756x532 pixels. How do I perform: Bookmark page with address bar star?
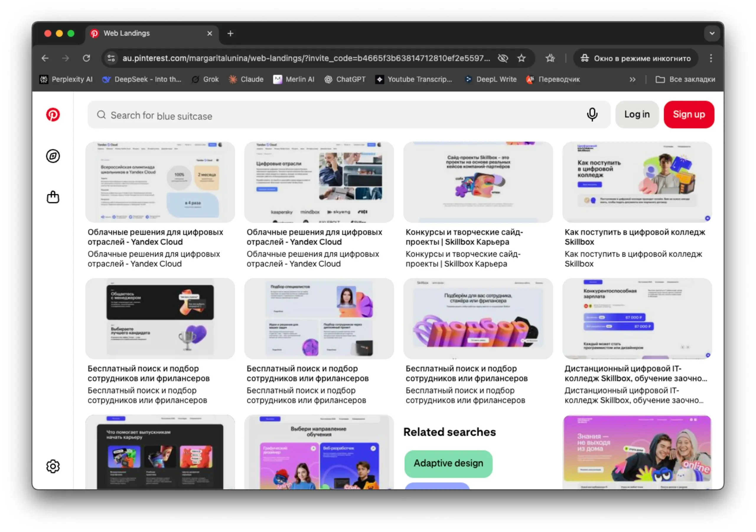tap(521, 58)
